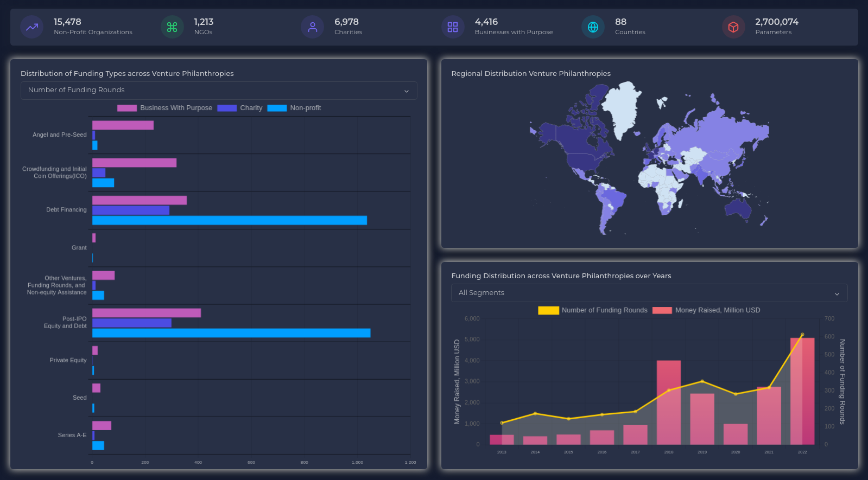Viewport: 868px width, 480px height.
Task: Click the 2018 bar in yearly funding chart
Action: (x=668, y=402)
